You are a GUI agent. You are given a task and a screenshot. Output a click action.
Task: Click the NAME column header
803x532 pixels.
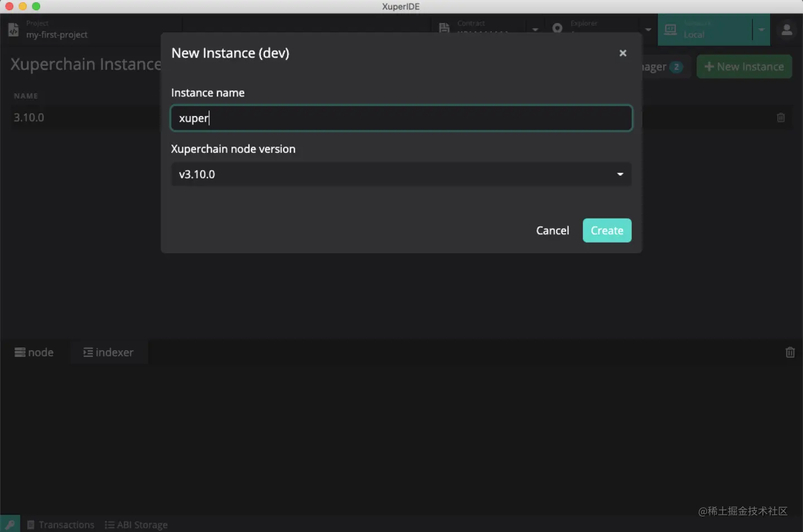(x=26, y=96)
